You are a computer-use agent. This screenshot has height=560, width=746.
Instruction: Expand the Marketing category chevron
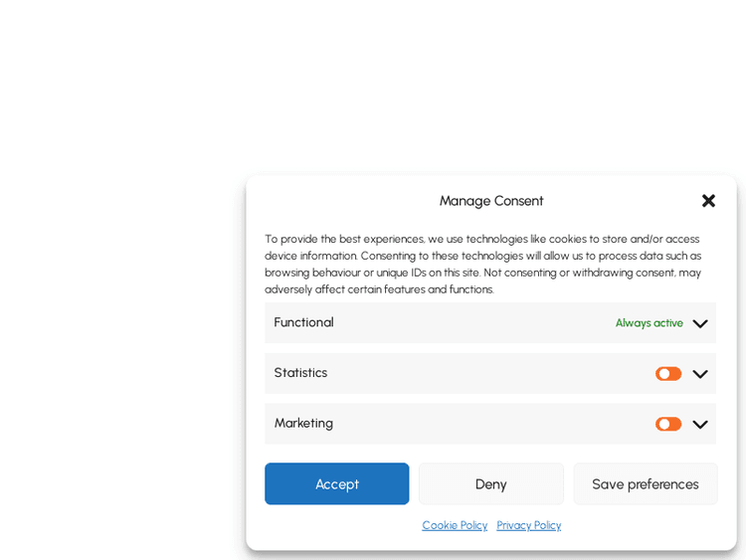coord(700,424)
